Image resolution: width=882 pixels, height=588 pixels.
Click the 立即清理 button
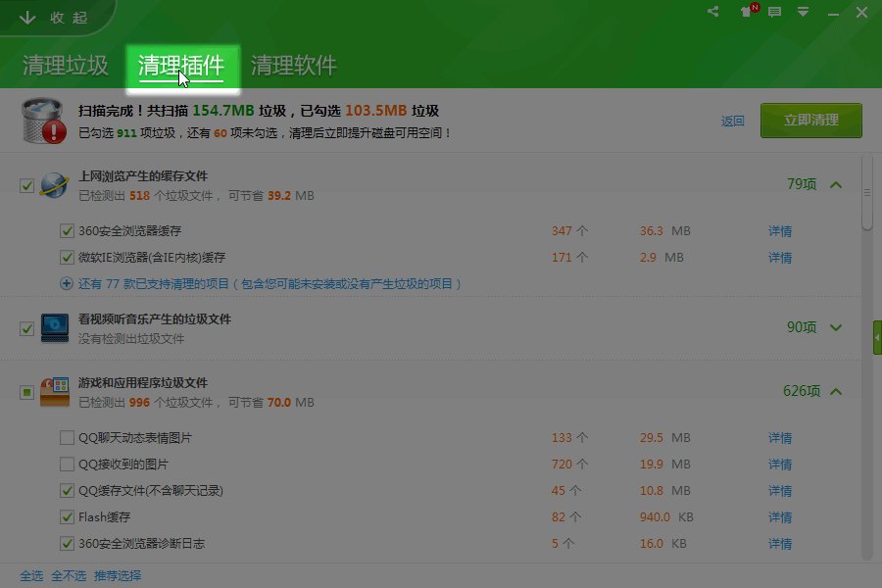[x=810, y=119]
